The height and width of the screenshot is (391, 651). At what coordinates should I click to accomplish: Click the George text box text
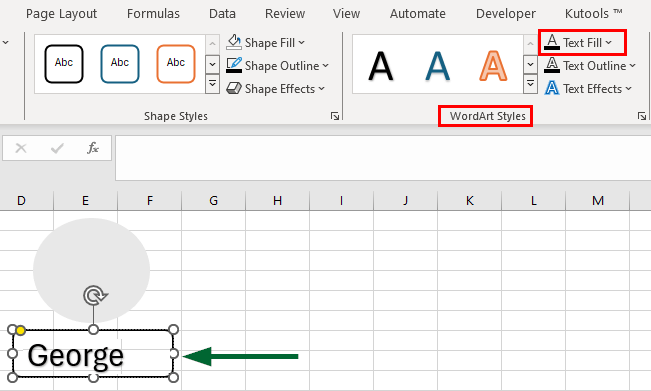point(76,356)
